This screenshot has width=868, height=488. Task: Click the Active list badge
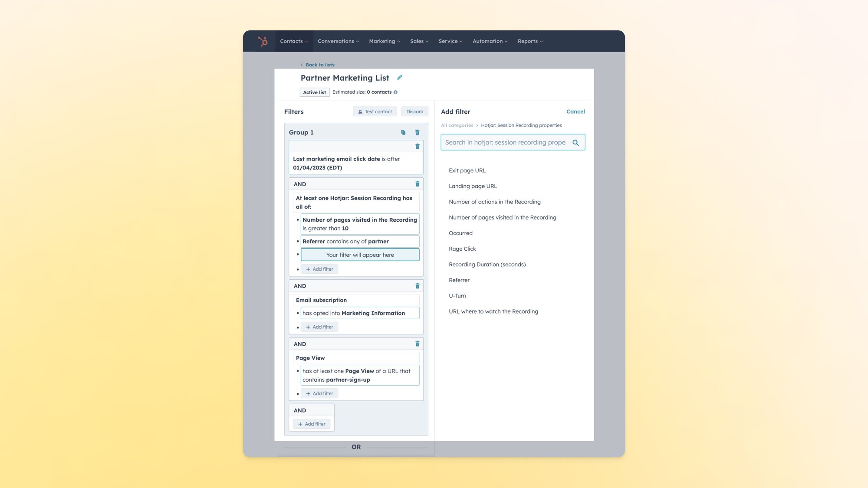point(314,92)
